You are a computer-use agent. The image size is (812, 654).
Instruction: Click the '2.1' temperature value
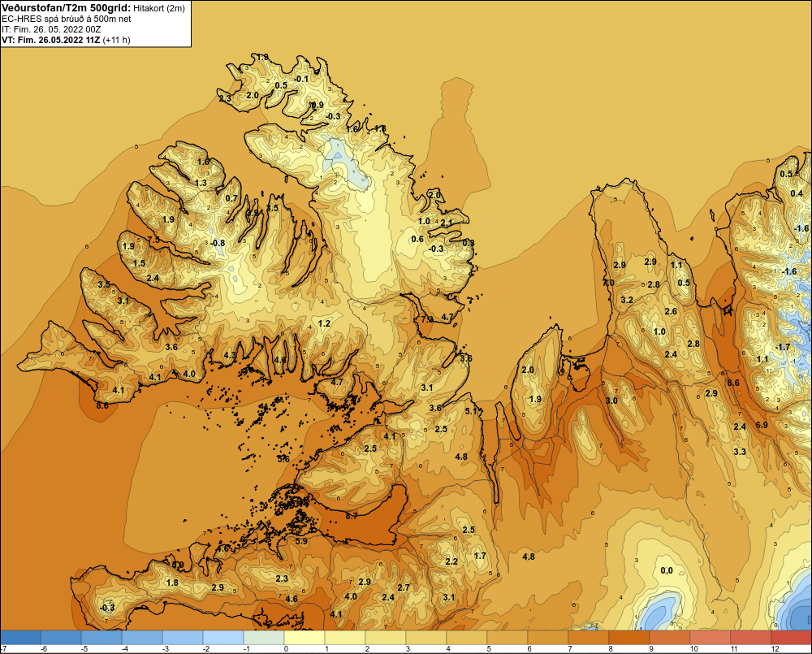(x=447, y=223)
